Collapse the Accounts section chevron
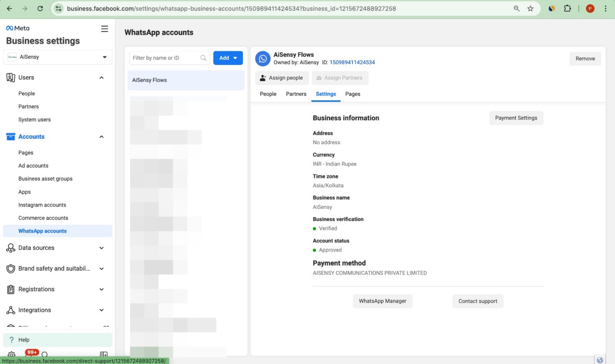The height and width of the screenshot is (364, 615). 101,137
